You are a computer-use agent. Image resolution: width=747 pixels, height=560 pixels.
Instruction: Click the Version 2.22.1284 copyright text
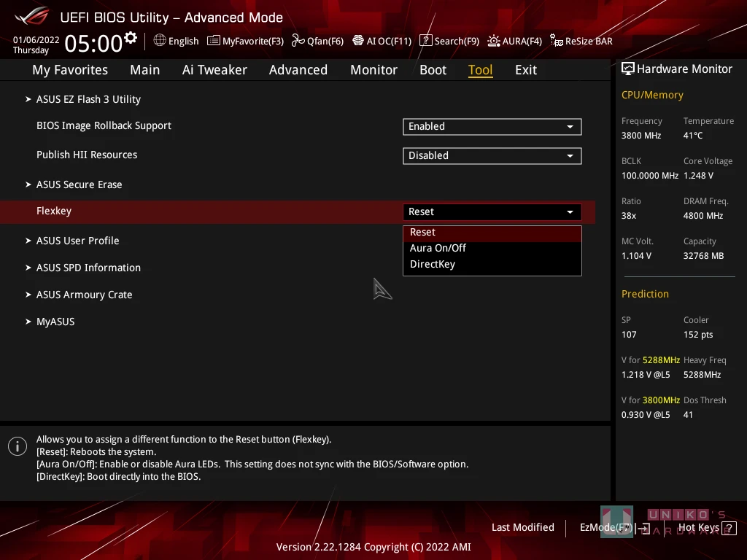tap(373, 547)
